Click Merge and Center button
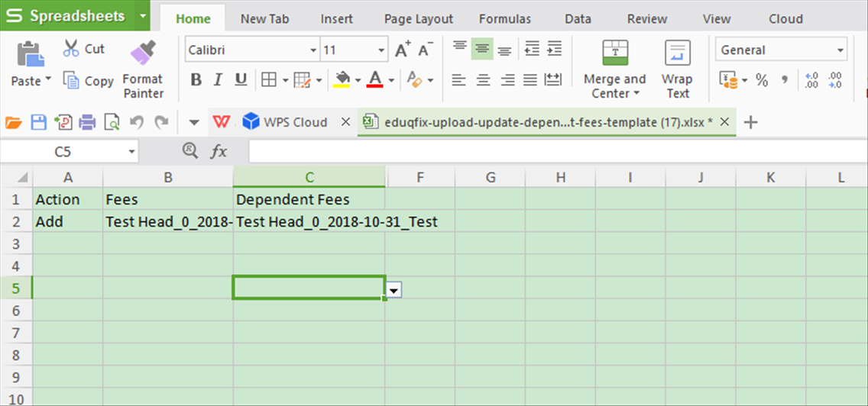This screenshot has width=868, height=406. (615, 69)
